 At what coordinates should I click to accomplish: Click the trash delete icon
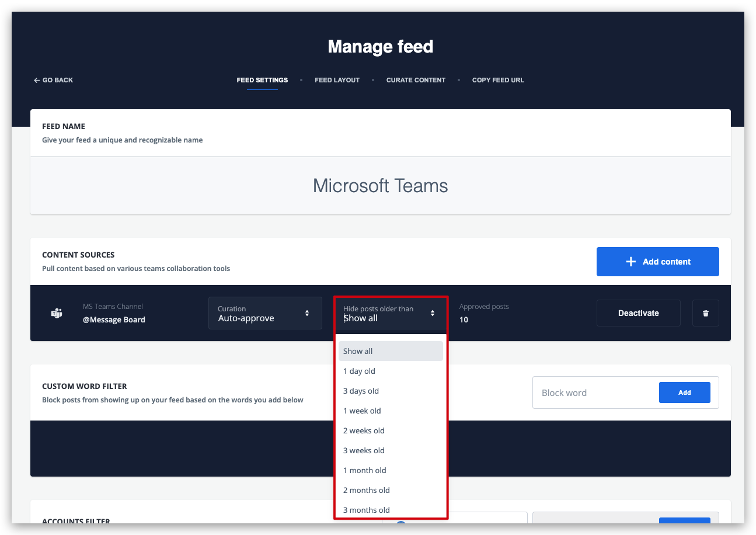point(705,313)
